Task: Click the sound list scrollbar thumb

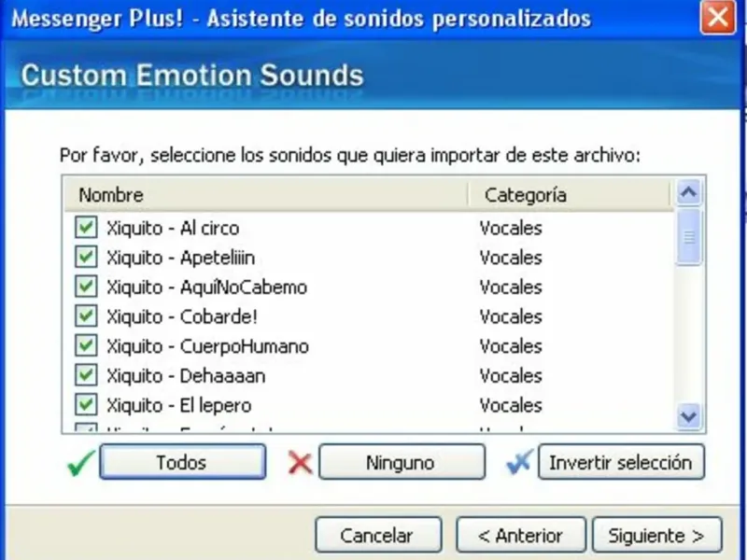Action: (689, 237)
